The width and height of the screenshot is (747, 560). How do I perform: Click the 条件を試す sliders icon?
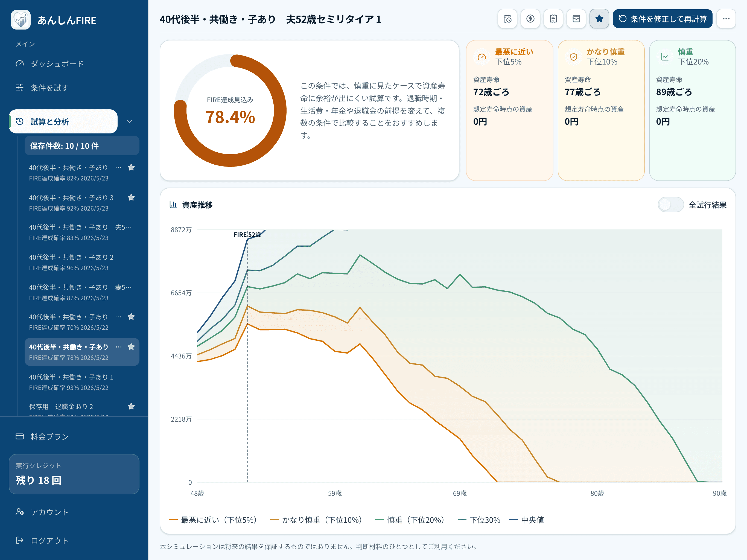(20, 88)
